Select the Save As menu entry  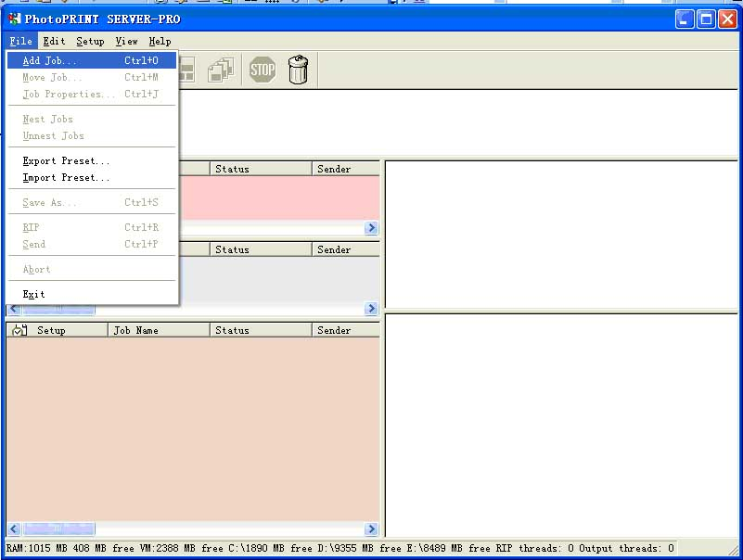[92, 202]
